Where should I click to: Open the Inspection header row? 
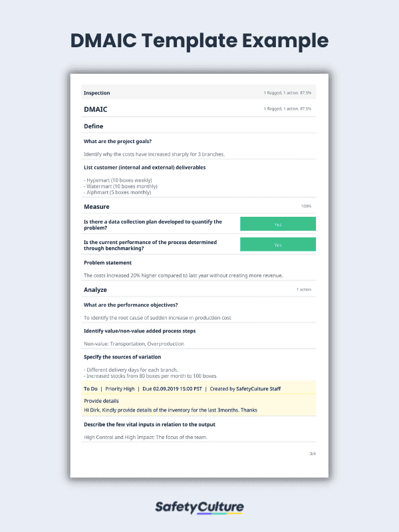[x=198, y=92]
